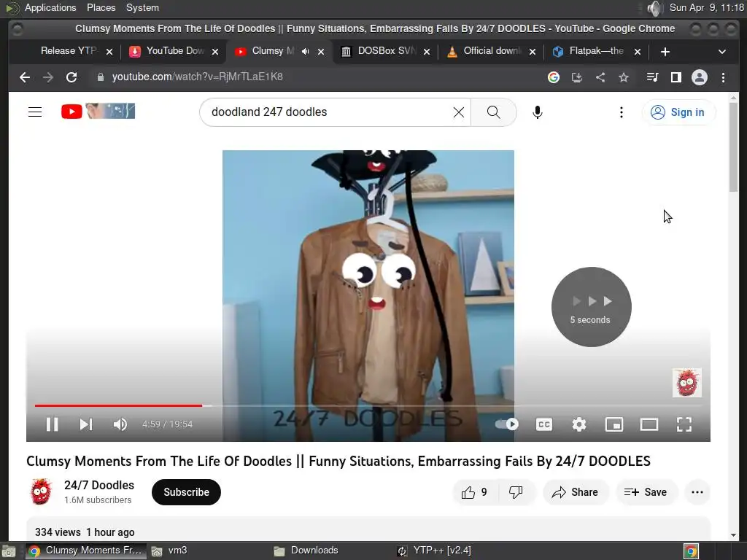
Task: Go to YouTube home via logo
Action: point(98,112)
